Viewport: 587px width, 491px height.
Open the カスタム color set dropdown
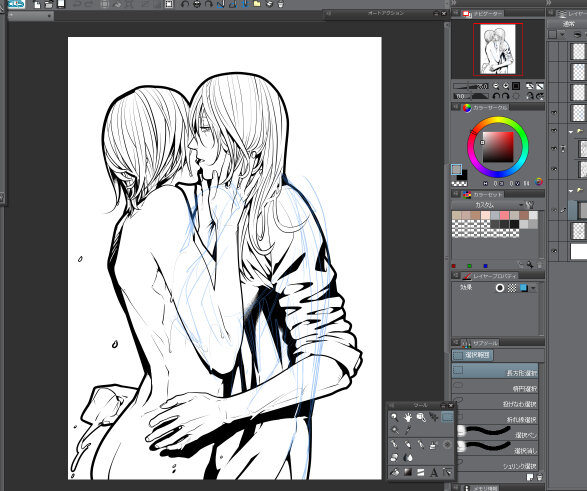488,205
